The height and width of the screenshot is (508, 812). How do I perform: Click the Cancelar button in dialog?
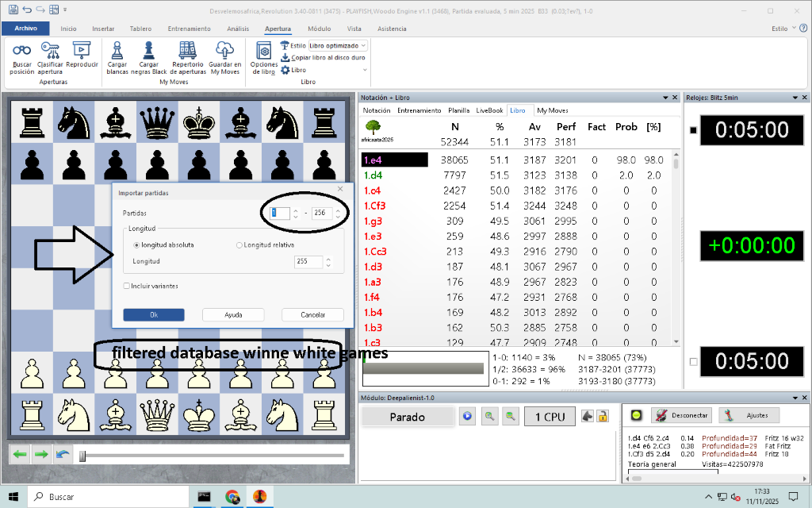(x=312, y=315)
